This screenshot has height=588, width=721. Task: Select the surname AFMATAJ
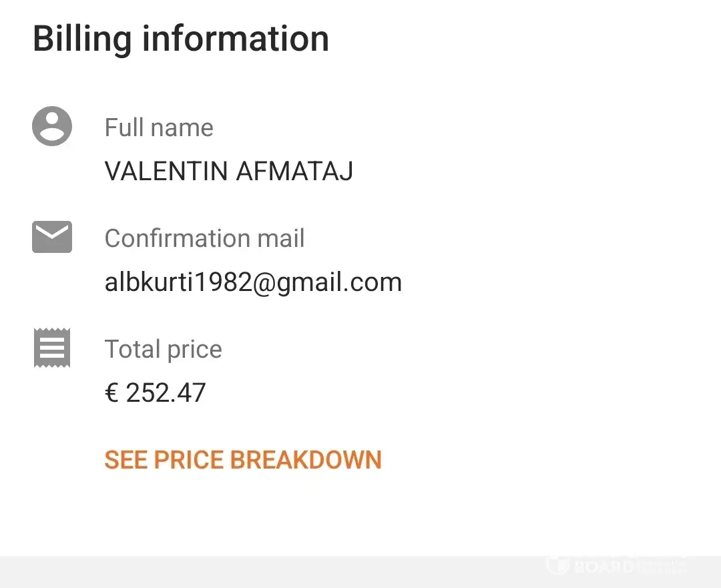(x=294, y=172)
